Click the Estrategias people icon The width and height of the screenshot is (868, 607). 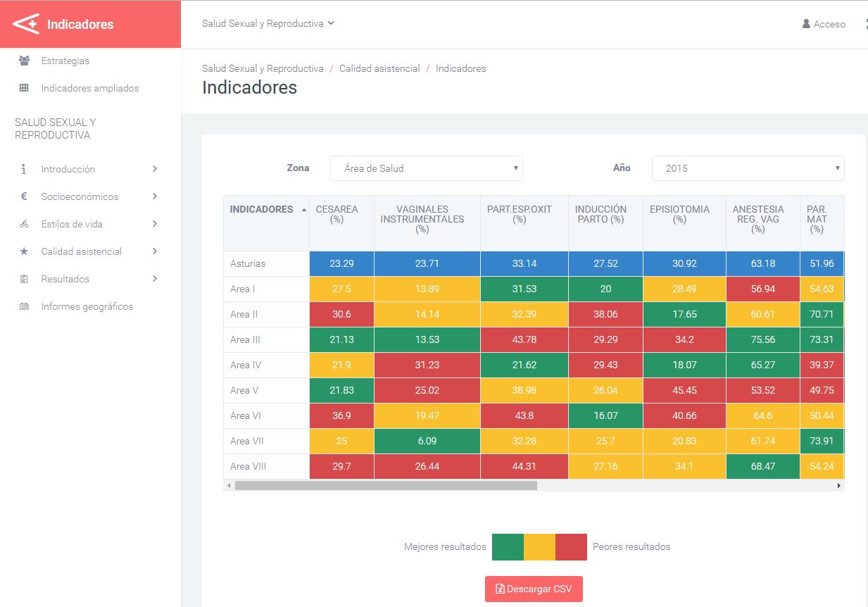point(24,61)
